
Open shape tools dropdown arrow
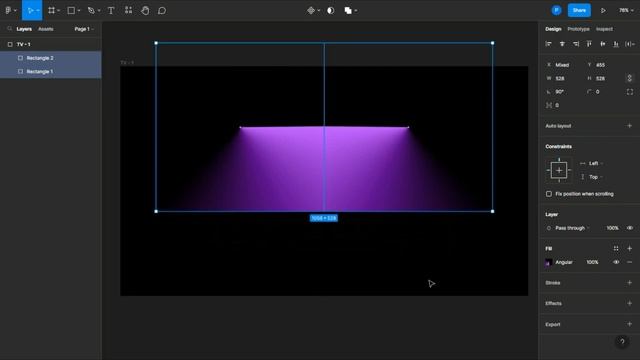(x=79, y=11)
